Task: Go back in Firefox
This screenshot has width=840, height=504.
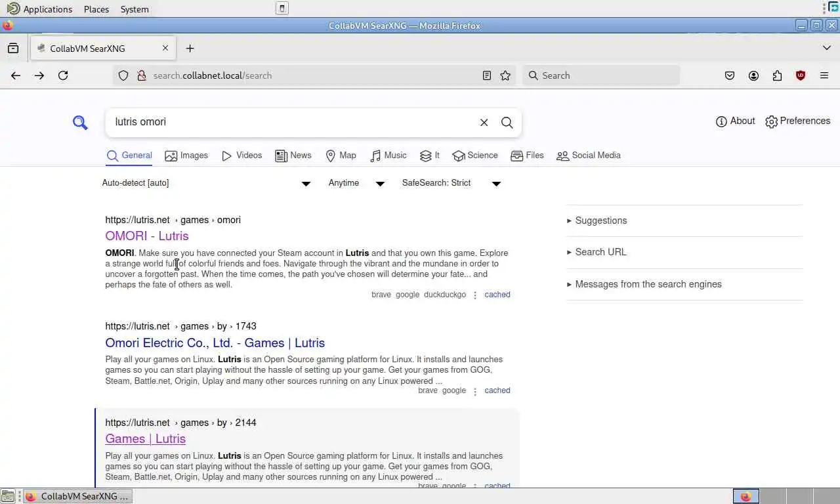Action: tap(16, 75)
